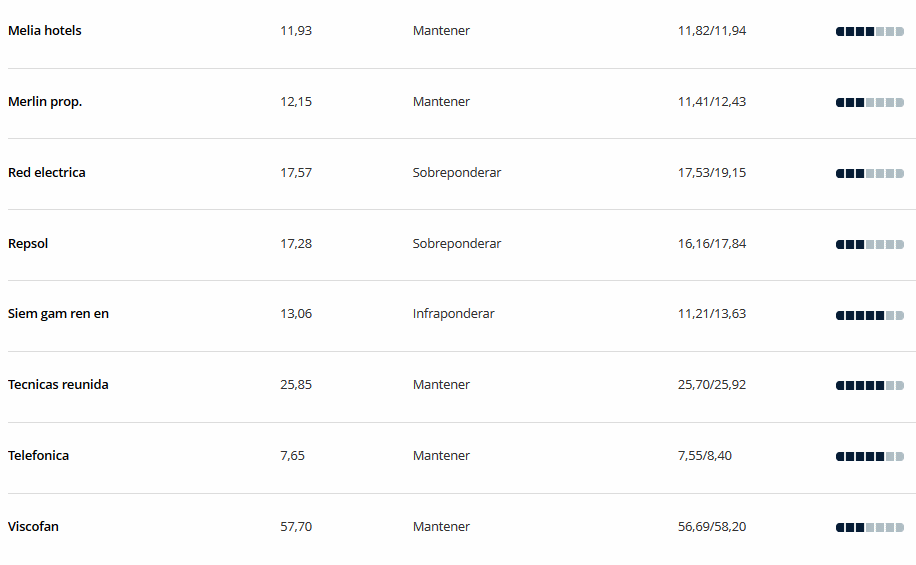Screen dimensions: 916x565
Task: Click the Tecnicas reunida rating bar indicator
Action: pos(870,386)
